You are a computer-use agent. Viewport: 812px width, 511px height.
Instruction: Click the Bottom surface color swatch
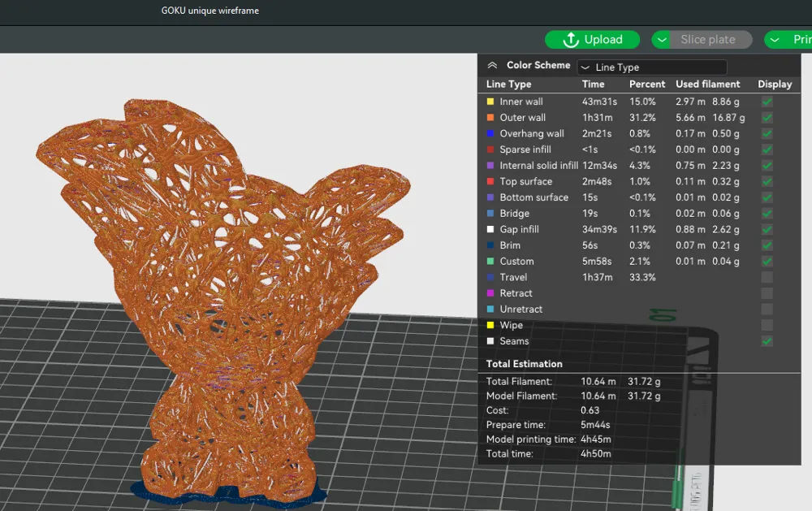pos(490,197)
